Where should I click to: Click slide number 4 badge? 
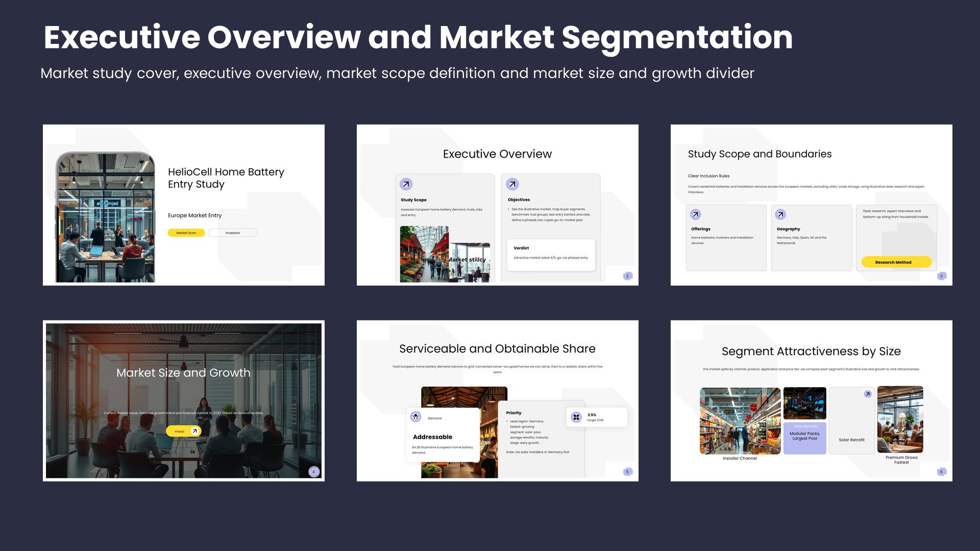pyautogui.click(x=314, y=472)
